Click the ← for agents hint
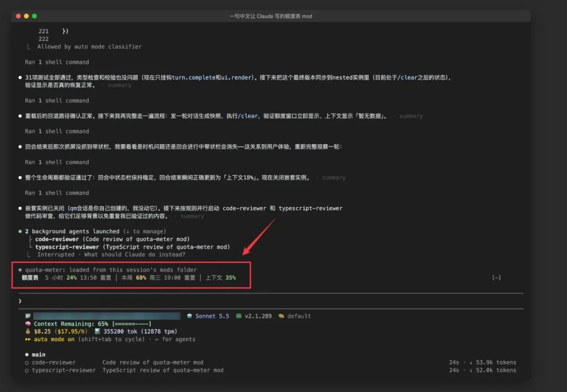 [x=175, y=339]
